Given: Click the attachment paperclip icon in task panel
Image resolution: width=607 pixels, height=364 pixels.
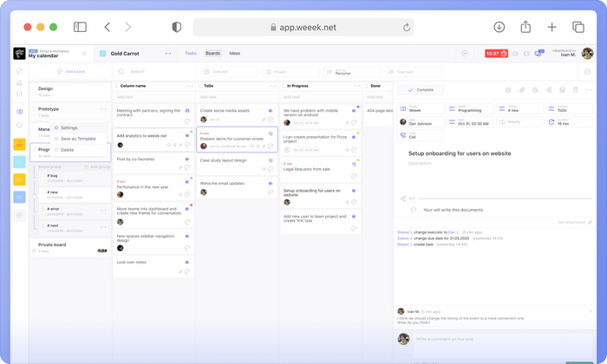Looking at the screenshot, I should [522, 90].
